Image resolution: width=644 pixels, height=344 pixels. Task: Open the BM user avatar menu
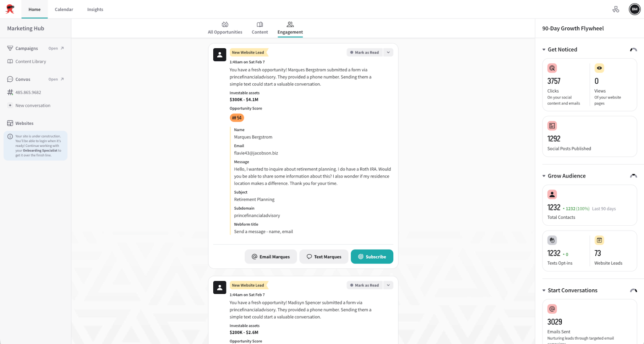click(x=634, y=9)
